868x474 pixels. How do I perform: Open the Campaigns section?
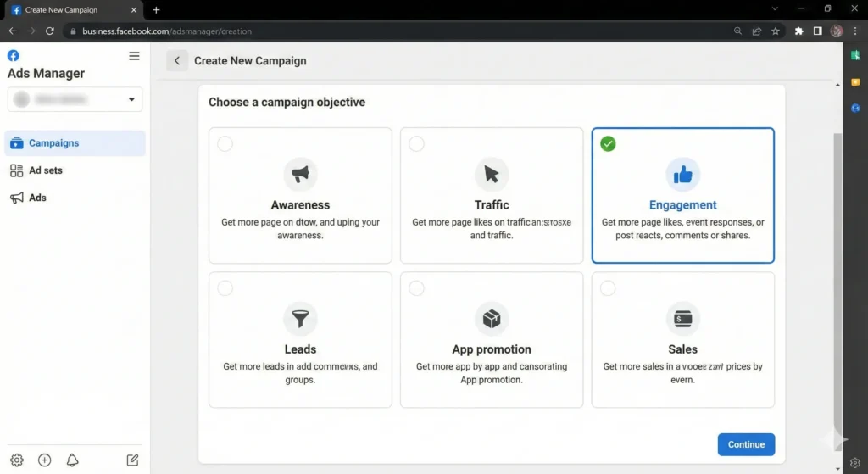coord(75,142)
